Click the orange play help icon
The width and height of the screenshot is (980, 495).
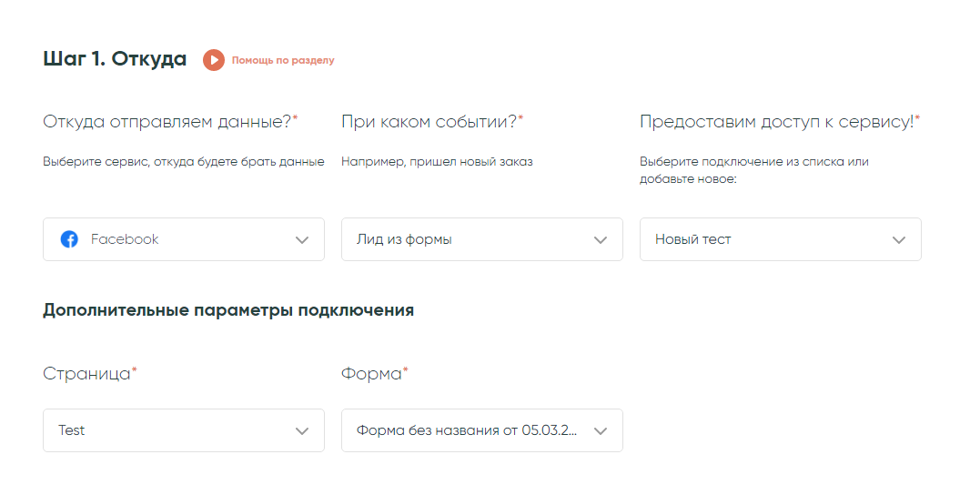pos(213,60)
